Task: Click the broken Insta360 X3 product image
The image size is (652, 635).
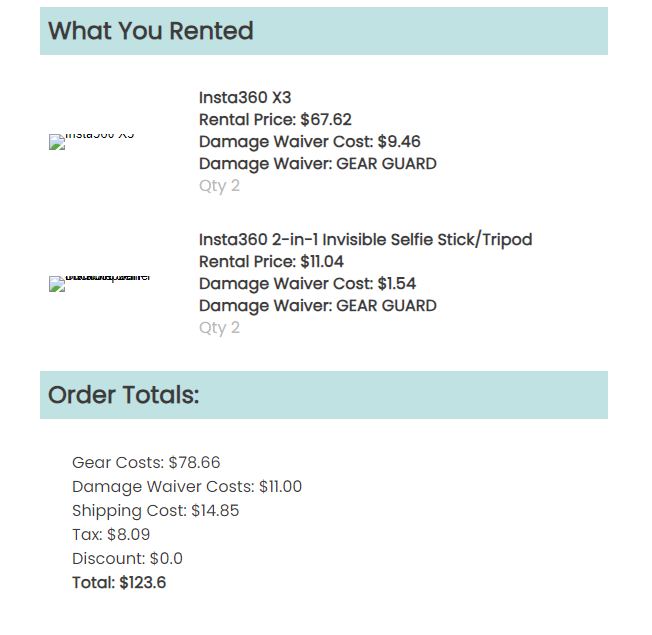Action: pyautogui.click(x=91, y=141)
